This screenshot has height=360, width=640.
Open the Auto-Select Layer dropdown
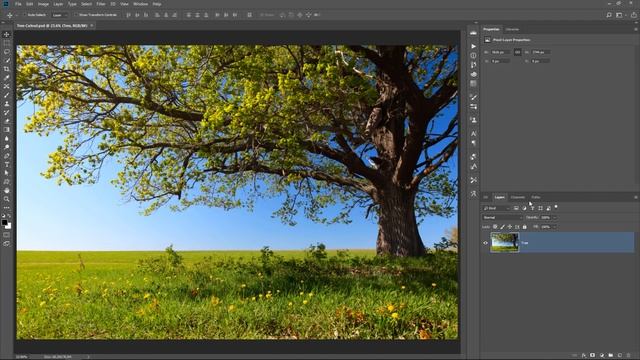click(x=59, y=15)
